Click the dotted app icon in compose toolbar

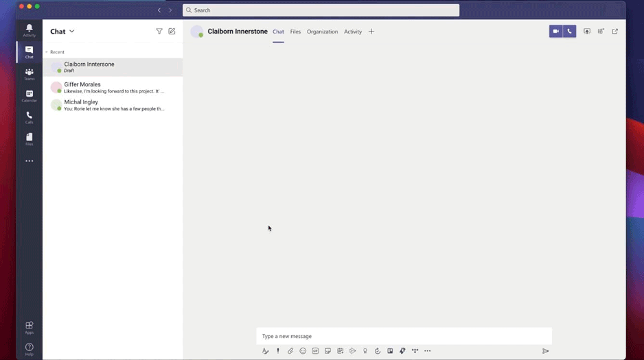point(415,351)
